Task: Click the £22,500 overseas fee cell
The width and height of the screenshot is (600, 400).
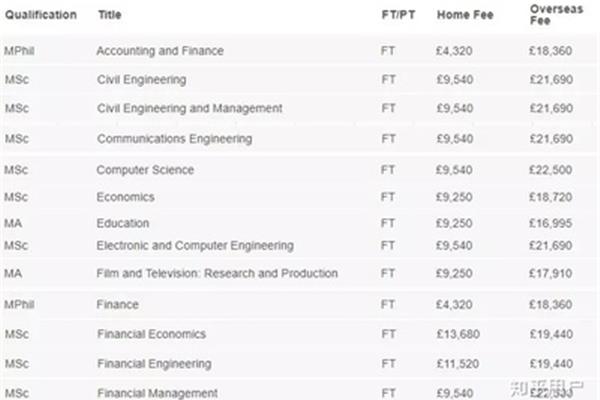Action: (551, 170)
